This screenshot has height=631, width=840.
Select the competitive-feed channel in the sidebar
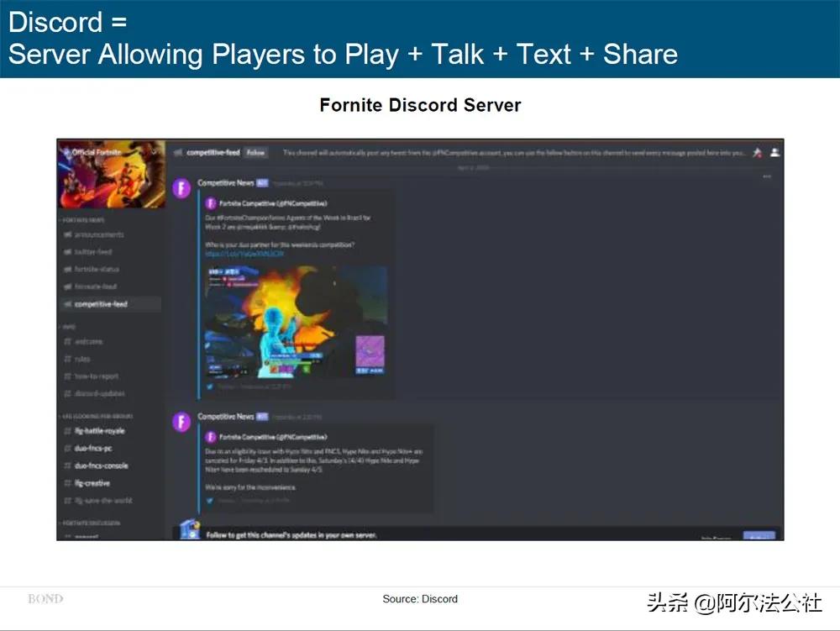pyautogui.click(x=110, y=303)
